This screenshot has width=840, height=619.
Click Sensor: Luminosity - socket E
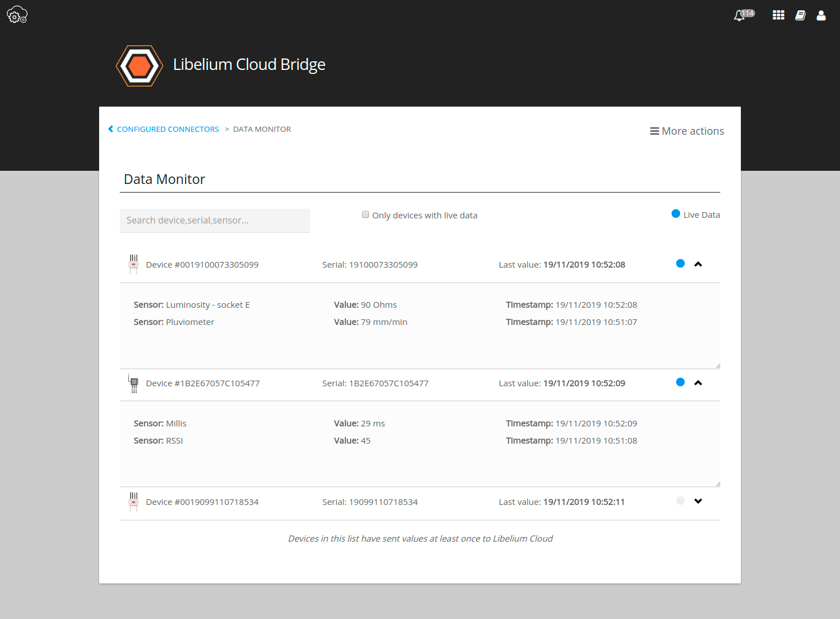[192, 305]
